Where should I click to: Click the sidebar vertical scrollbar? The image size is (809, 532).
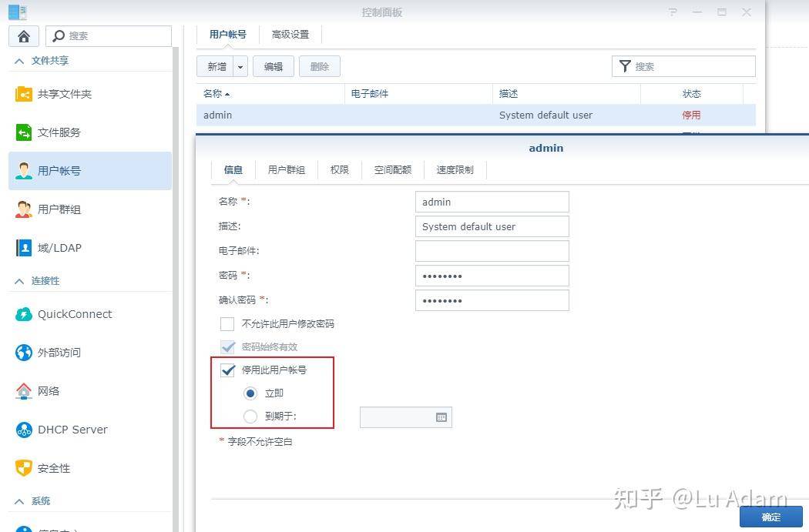[176, 289]
